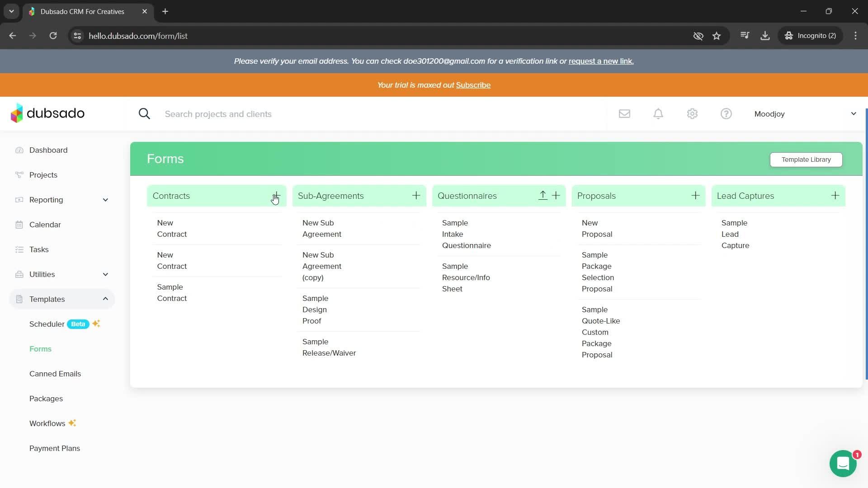Open New Proposal
Screen dimensions: 868x488
(597, 229)
